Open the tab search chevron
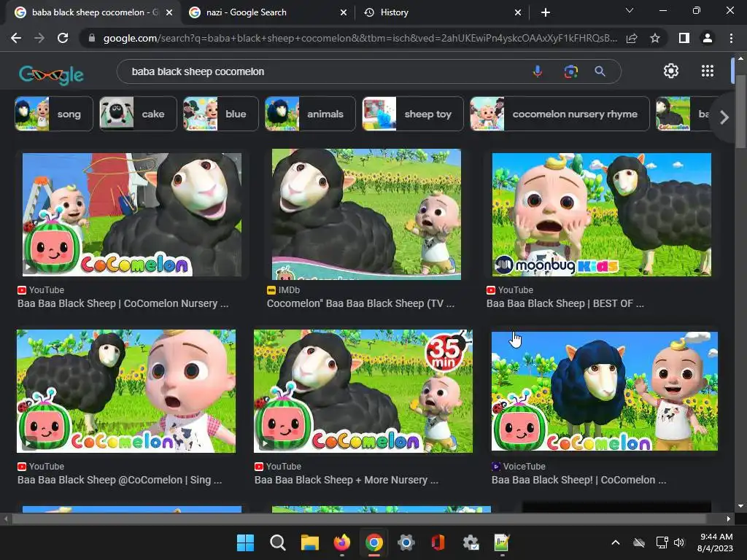 tap(630, 10)
